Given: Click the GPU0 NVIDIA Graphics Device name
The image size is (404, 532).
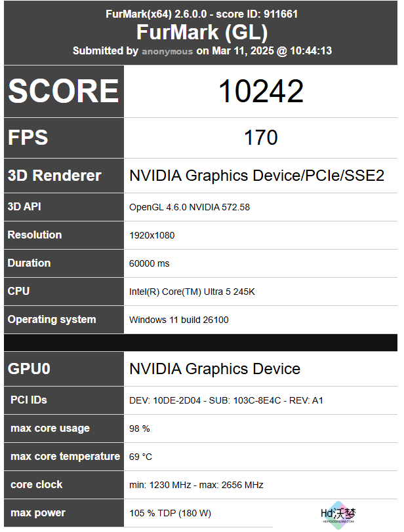Looking at the screenshot, I should [x=214, y=369].
